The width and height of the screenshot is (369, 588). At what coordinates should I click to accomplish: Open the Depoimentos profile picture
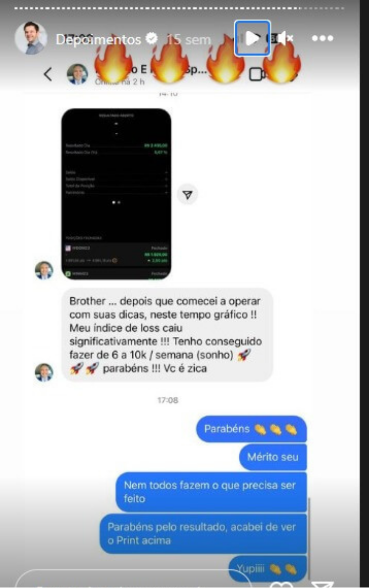(x=31, y=38)
